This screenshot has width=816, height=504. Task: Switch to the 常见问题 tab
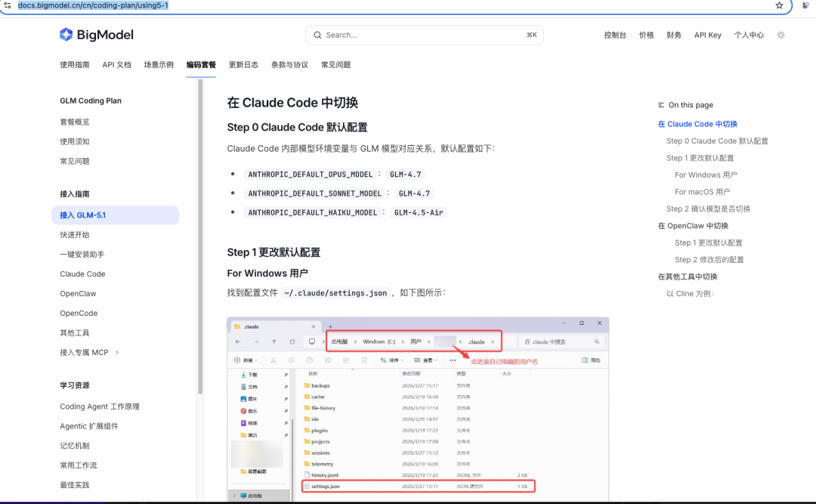coord(335,64)
